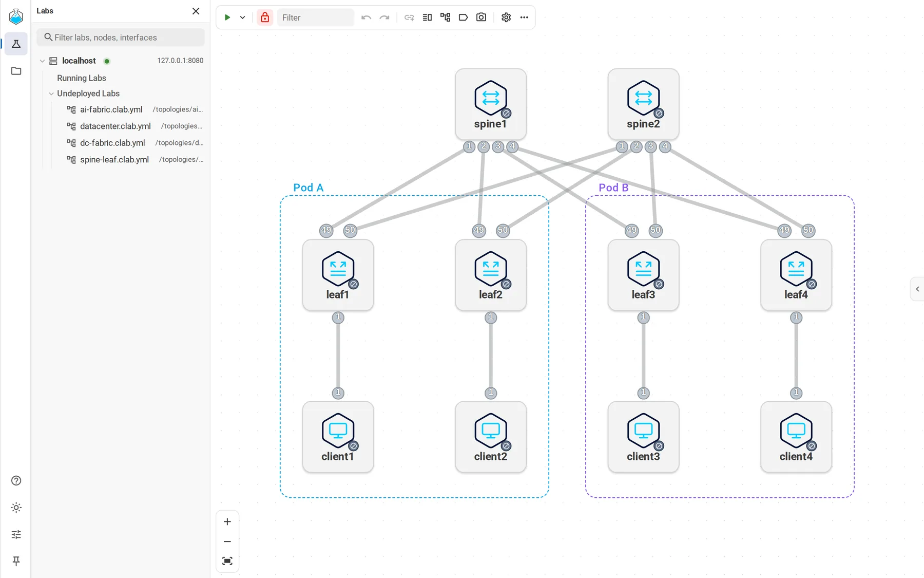Click the Filter input in toolbar
This screenshot has width=924, height=578.
pyautogui.click(x=316, y=17)
